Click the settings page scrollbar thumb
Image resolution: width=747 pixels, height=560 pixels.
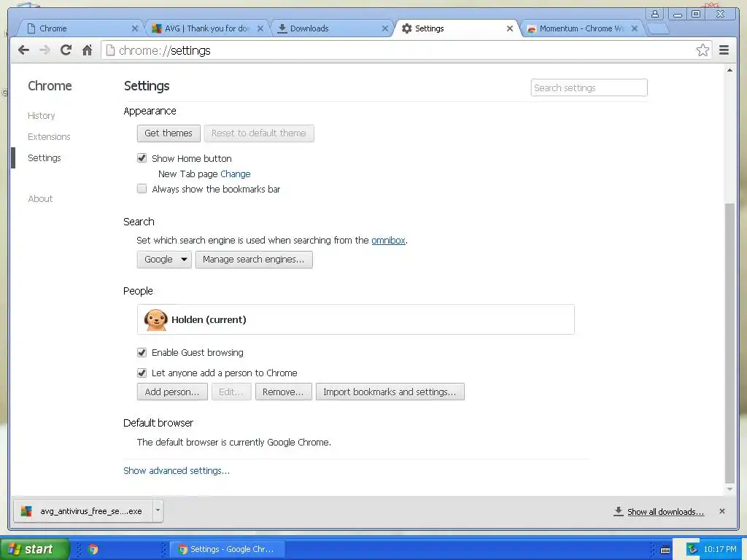tap(729, 343)
